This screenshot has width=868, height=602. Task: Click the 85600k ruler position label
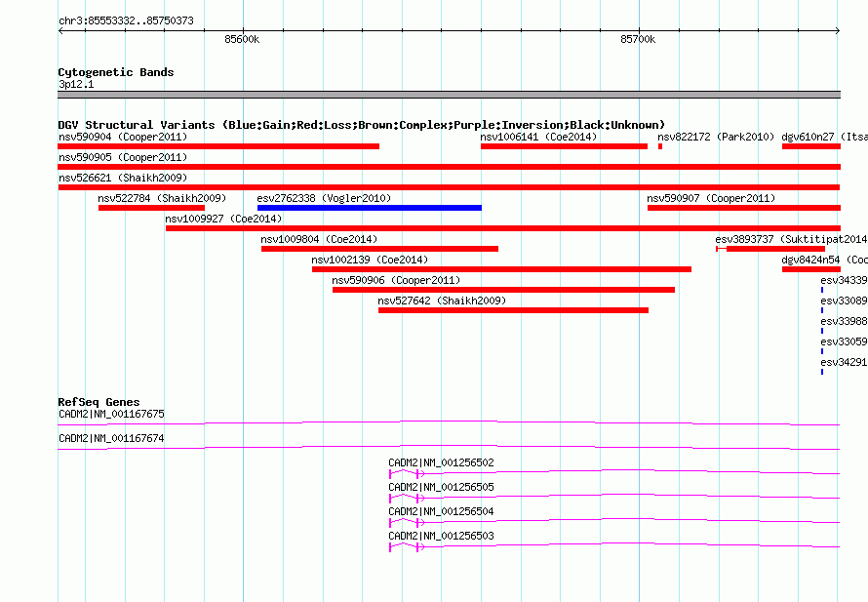click(x=242, y=39)
